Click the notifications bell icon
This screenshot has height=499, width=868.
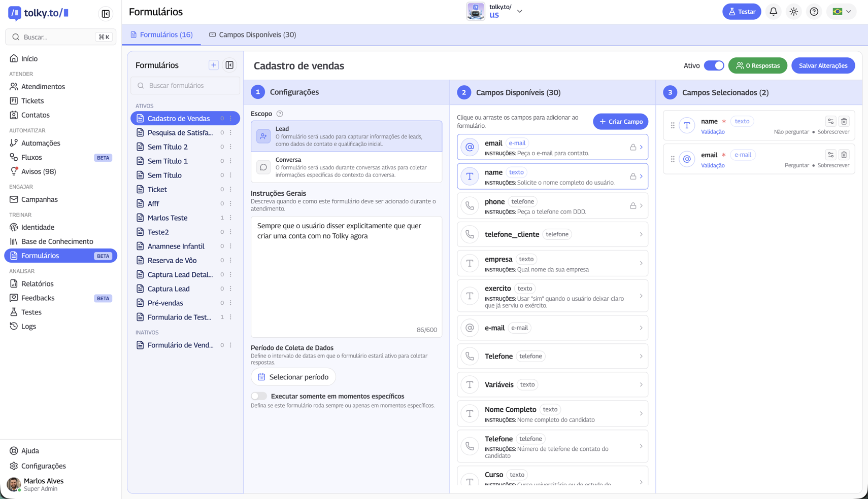coord(773,12)
